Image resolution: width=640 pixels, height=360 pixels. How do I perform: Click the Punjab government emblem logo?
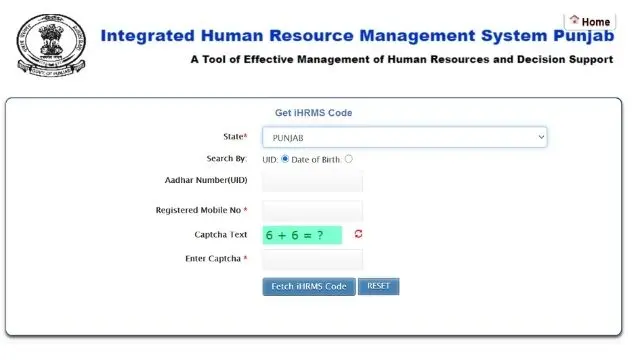click(x=51, y=45)
